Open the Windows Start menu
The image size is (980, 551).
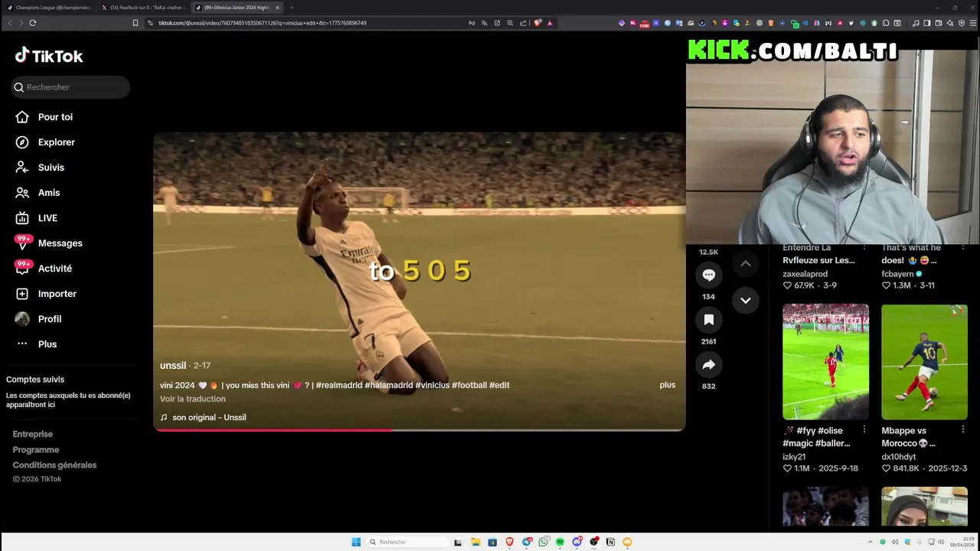[x=356, y=542]
